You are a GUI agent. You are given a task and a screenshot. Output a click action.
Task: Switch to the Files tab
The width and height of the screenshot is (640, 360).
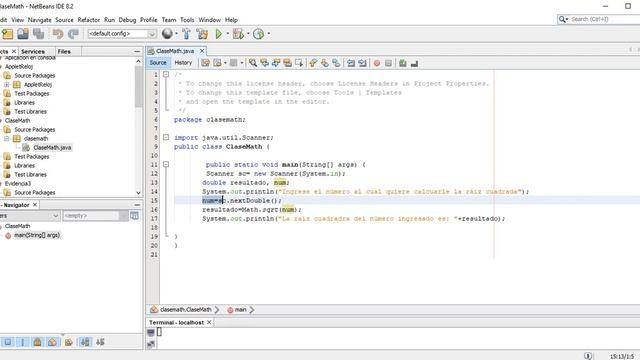pos(64,51)
